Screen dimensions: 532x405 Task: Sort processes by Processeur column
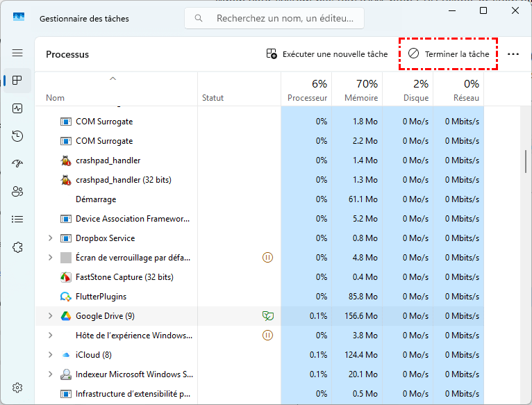(306, 90)
